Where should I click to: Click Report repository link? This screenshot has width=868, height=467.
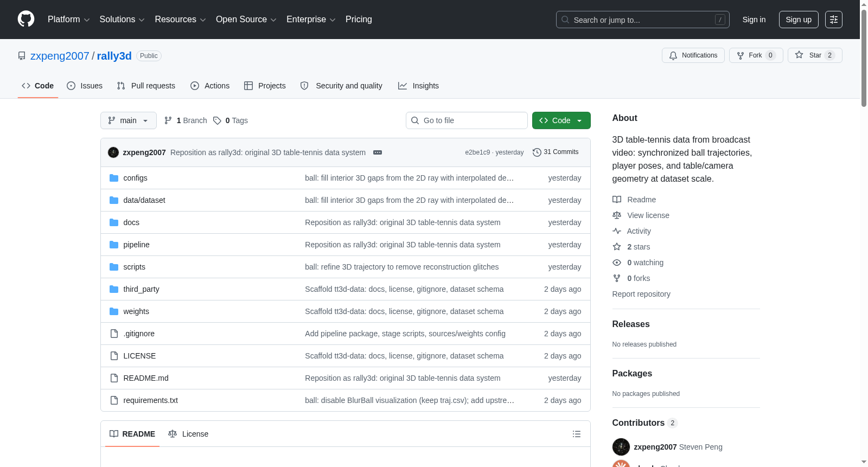pos(641,294)
